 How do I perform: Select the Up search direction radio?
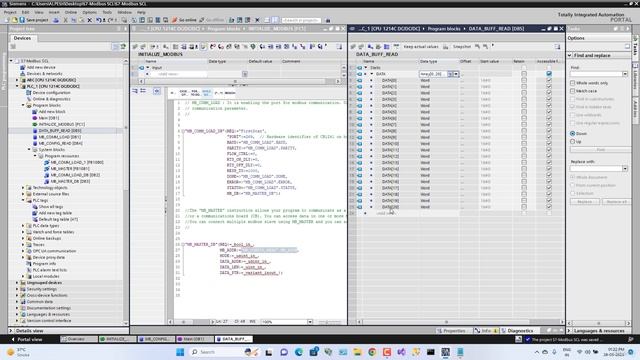tap(573, 142)
